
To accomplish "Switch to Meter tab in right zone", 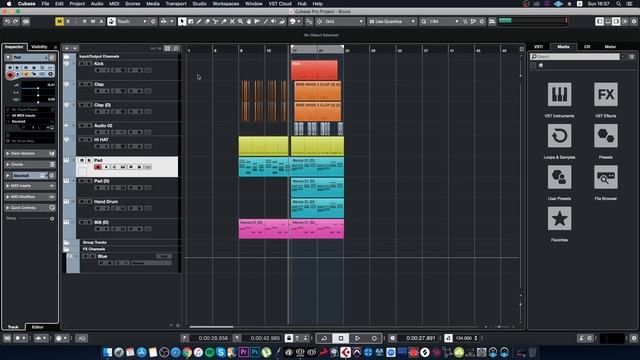I will click(x=610, y=47).
